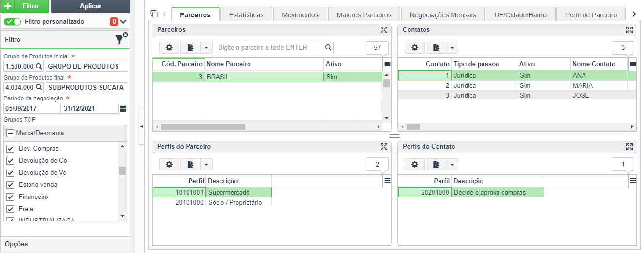
Task: Maximize the Contatos panel
Action: [629, 30]
